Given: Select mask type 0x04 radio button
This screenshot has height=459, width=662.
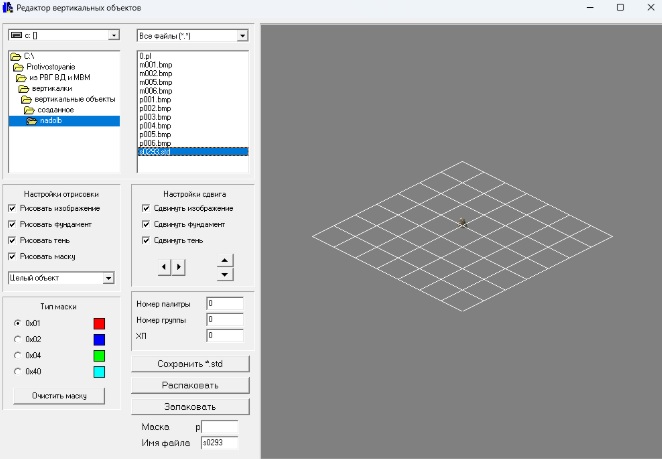Looking at the screenshot, I should point(17,355).
